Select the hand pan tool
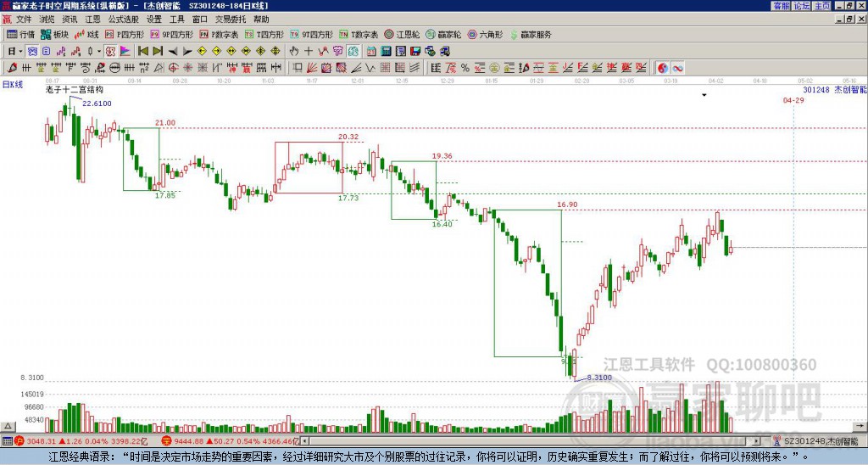The width and height of the screenshot is (868, 465). [294, 52]
